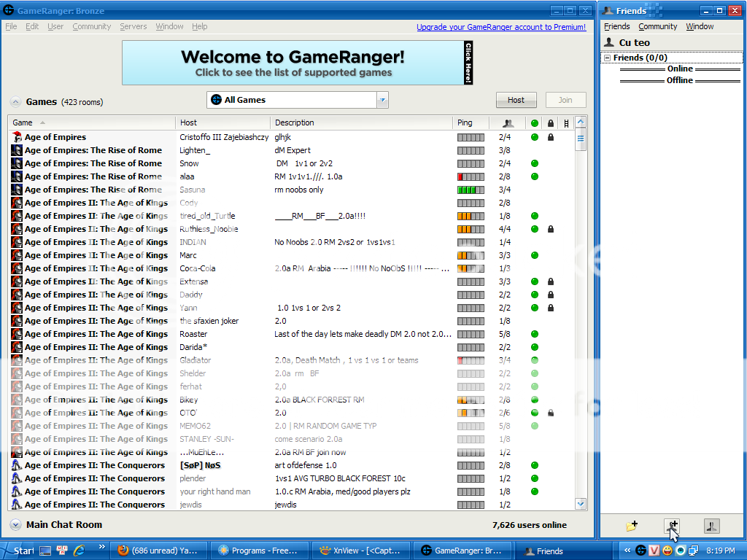
Task: Open the Friends menu in Friends window
Action: point(616,26)
